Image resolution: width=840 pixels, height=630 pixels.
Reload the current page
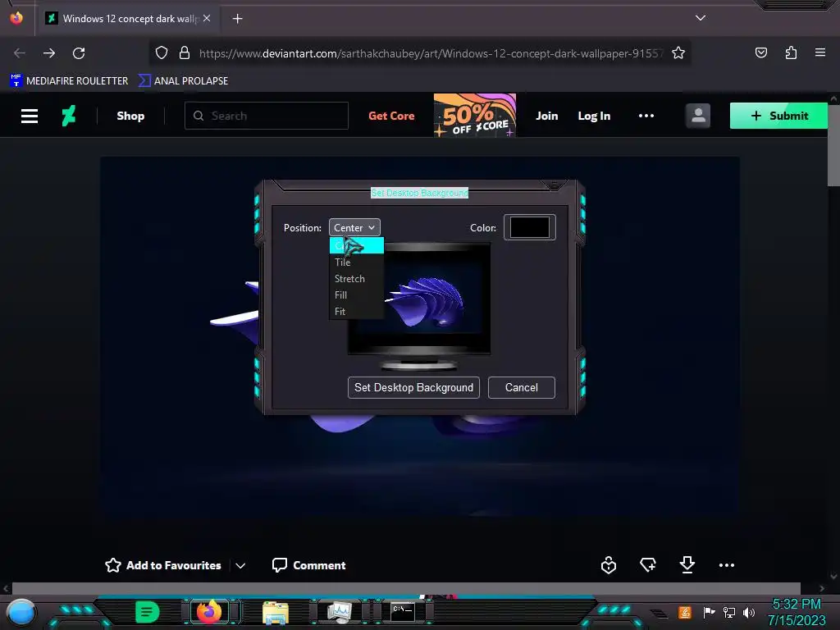click(79, 53)
